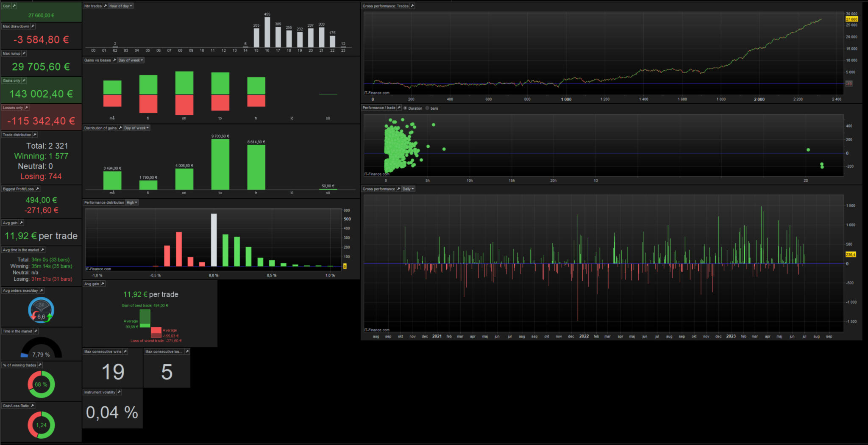Click the wrench beside Max drawdown
Image resolution: width=868 pixels, height=445 pixels.
[33, 26]
